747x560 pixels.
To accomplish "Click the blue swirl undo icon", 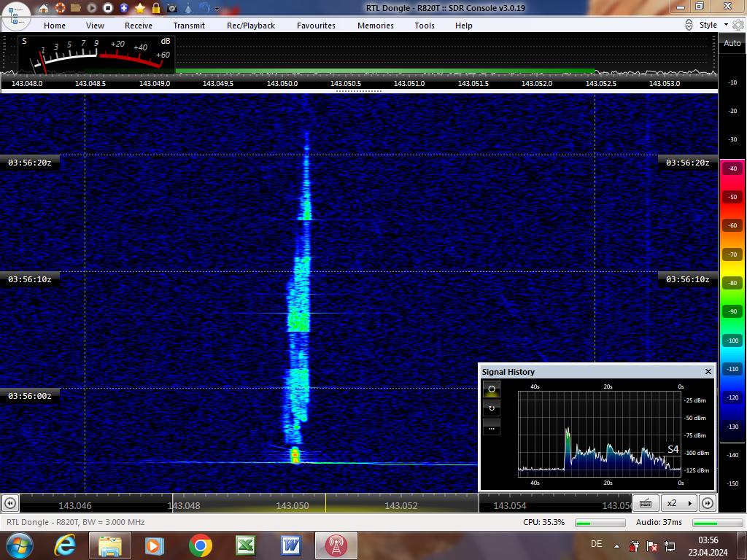I will click(204, 8).
